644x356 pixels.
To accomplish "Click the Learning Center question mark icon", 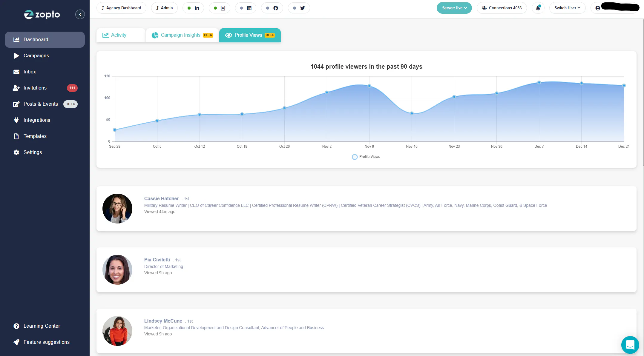I will click(x=16, y=326).
